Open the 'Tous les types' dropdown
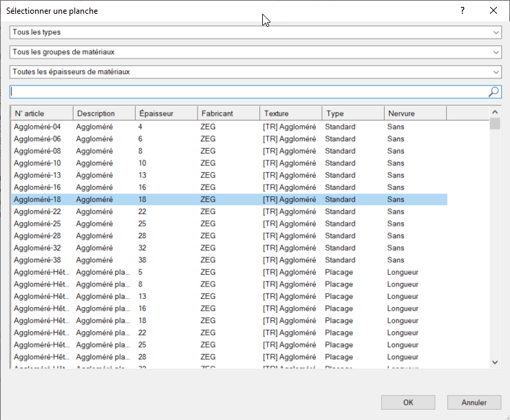The image size is (510, 420). (255, 32)
